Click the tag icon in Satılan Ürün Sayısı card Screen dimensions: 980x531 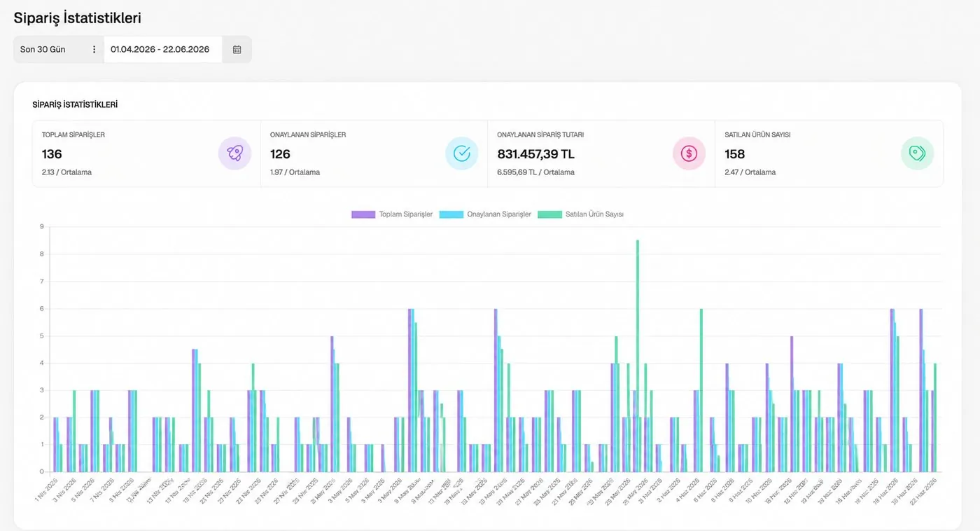click(x=917, y=153)
